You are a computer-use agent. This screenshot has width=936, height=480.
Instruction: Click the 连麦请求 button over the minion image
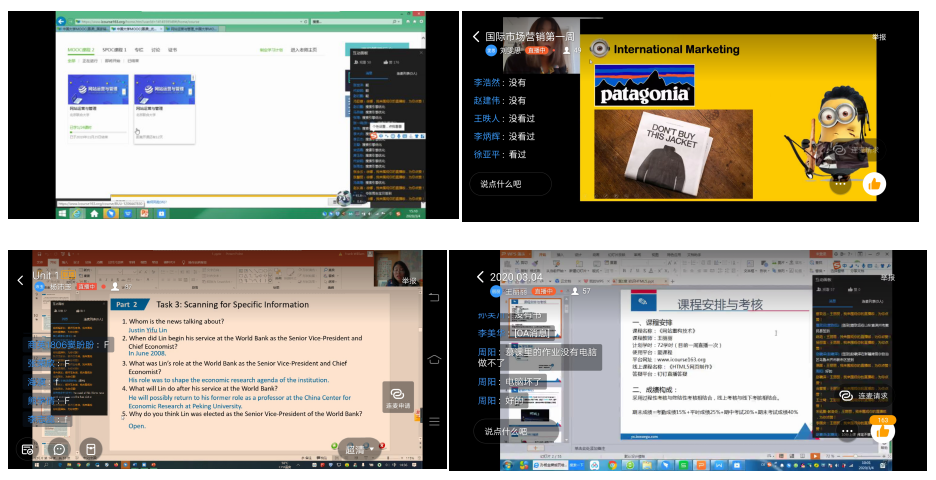click(x=856, y=150)
